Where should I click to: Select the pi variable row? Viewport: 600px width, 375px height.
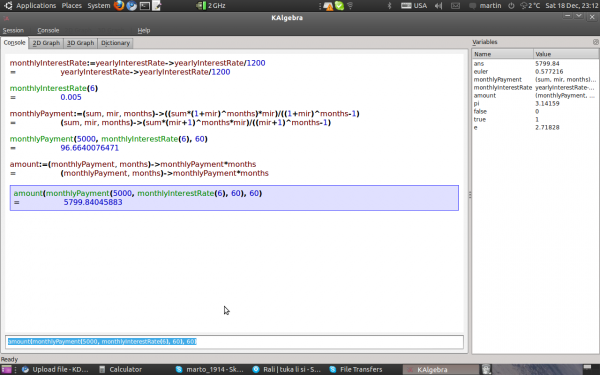(x=535, y=103)
